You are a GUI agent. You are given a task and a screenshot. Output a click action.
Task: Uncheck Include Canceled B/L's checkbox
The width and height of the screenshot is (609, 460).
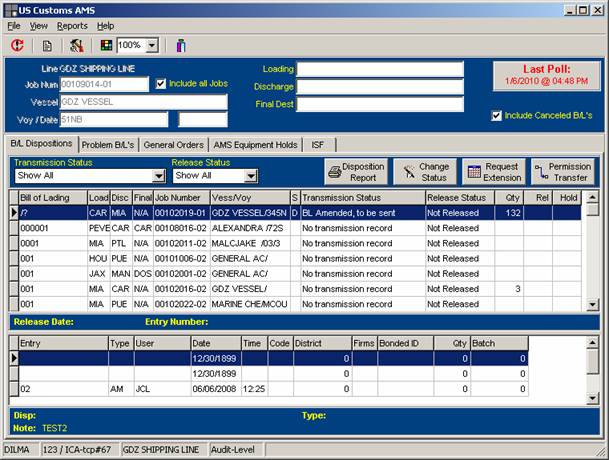497,115
